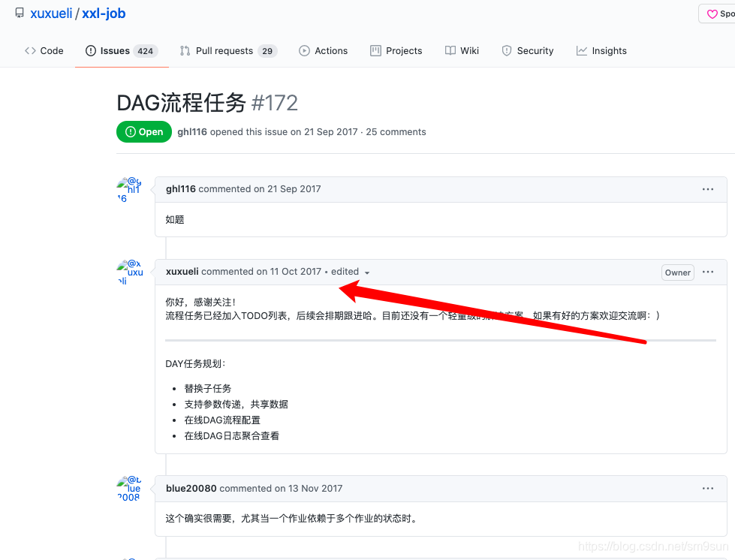Screen dimensions: 735x560
Task: Switch to the Issues tab
Action: tap(122, 50)
